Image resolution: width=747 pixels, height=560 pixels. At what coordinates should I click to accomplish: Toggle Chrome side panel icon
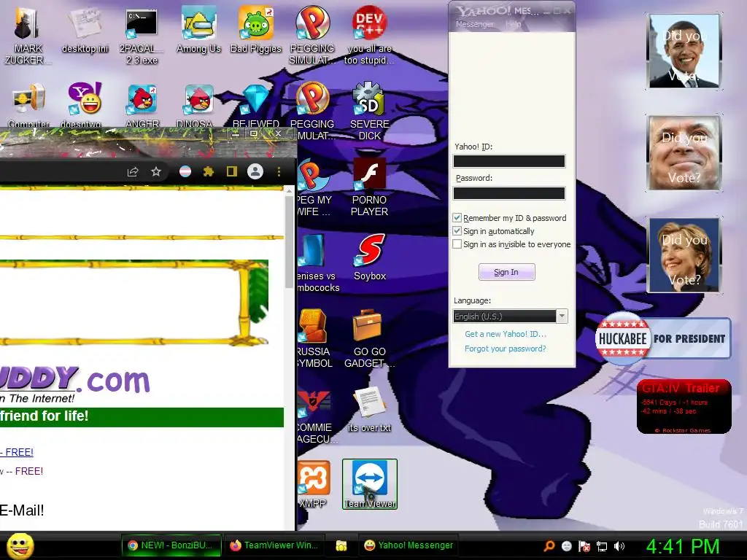231,171
